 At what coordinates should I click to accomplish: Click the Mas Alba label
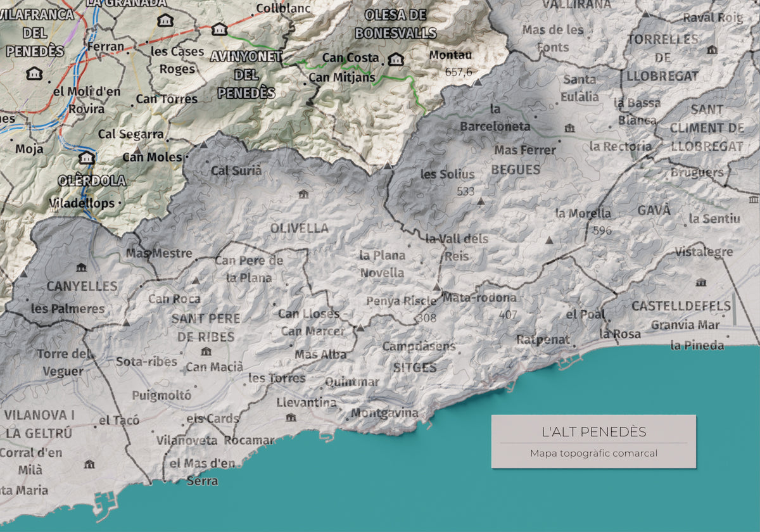click(x=320, y=355)
